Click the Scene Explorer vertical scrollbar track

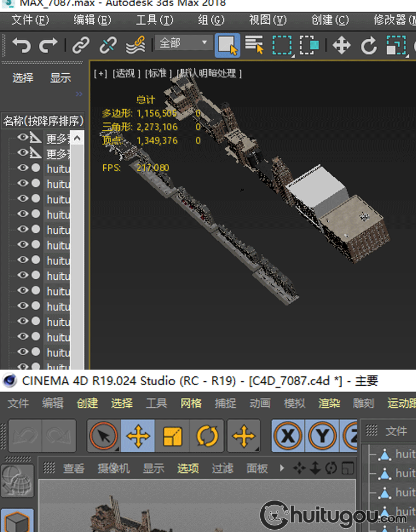[77, 257]
